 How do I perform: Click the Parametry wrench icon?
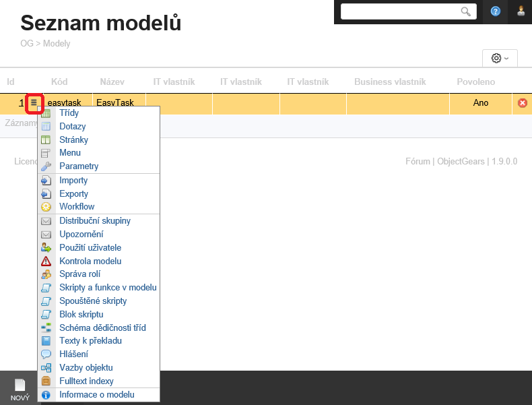[46, 166]
